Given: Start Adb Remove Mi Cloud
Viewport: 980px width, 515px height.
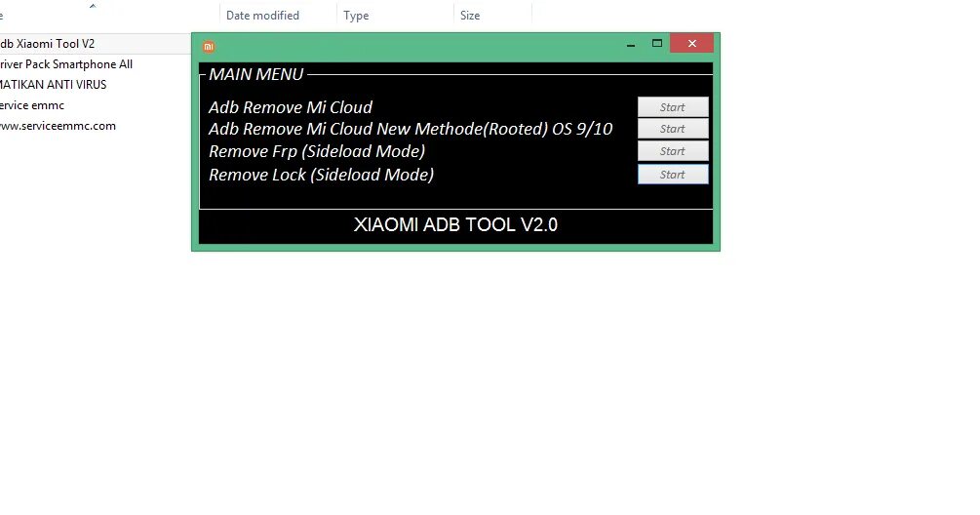Looking at the screenshot, I should click(673, 107).
